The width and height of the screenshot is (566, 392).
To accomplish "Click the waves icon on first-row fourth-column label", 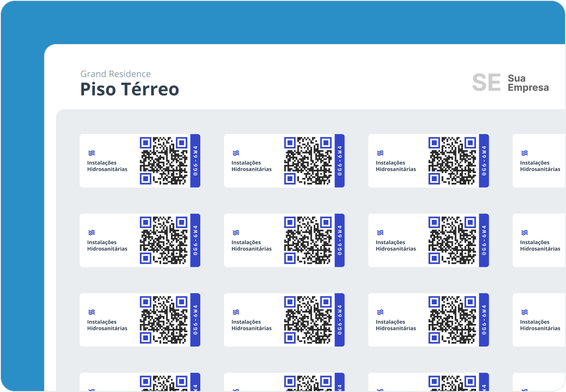I will click(x=524, y=153).
